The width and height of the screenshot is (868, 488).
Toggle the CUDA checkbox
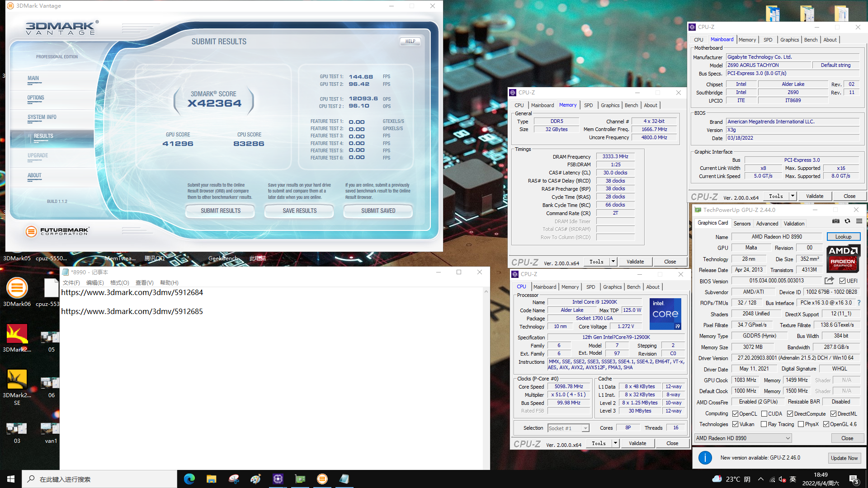764,414
